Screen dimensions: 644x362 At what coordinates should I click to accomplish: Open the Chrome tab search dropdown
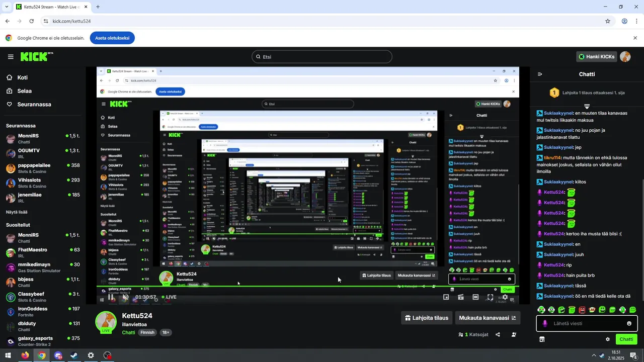(8, 7)
